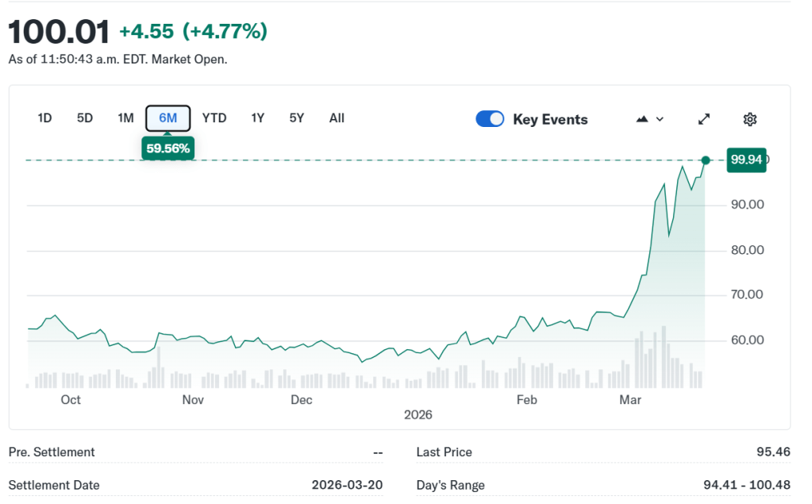Show the 1M time range
This screenshot has width=812, height=504.
[125, 118]
